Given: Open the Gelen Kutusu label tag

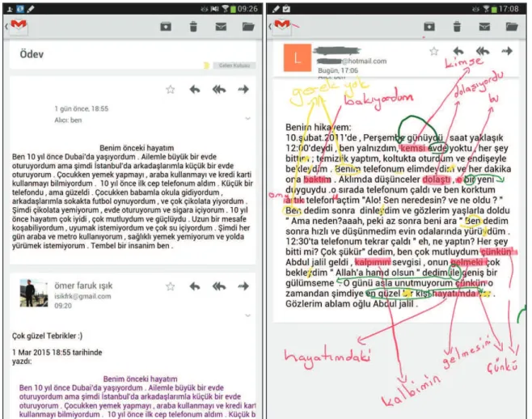Looking at the screenshot, I should 234,66.
